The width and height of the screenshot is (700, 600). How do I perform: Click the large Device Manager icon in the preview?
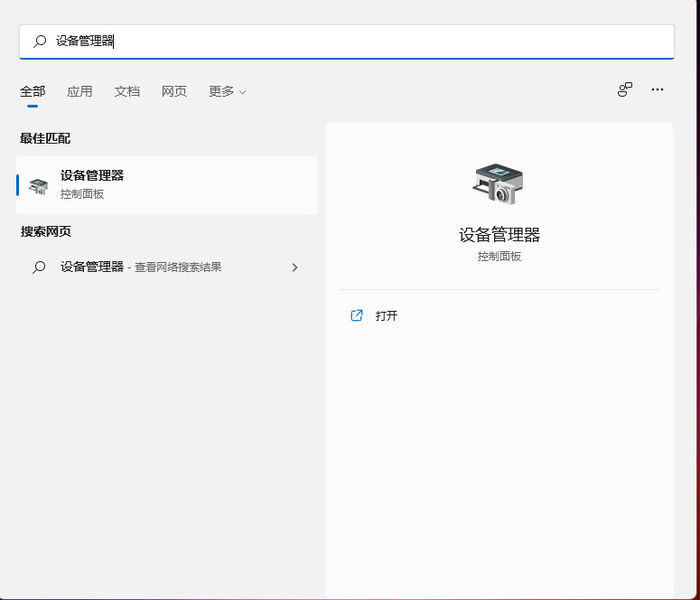click(x=498, y=184)
